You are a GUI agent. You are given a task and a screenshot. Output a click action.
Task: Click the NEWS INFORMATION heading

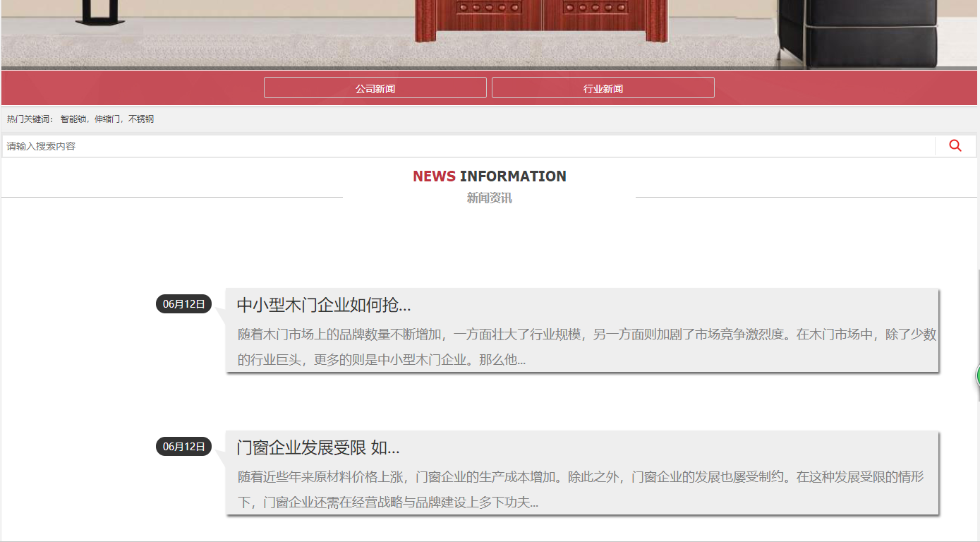489,176
